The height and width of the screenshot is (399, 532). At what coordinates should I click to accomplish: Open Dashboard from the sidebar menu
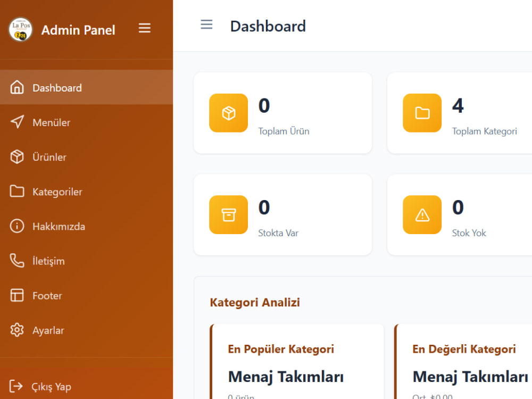(x=86, y=87)
